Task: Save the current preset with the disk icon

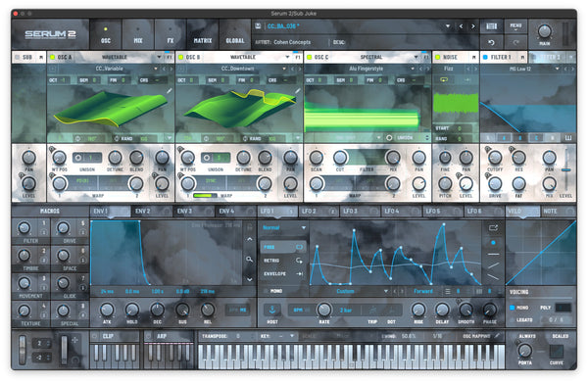Action: pos(258,26)
